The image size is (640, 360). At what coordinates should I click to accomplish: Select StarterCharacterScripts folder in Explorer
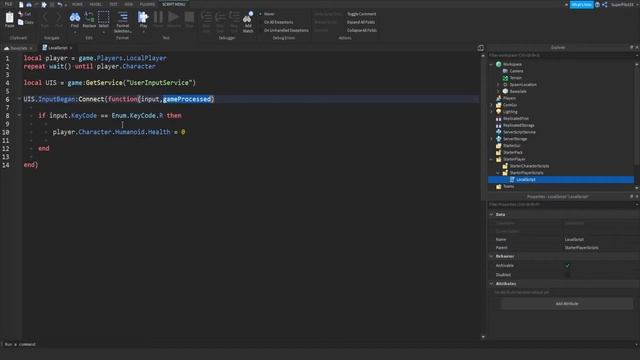[x=529, y=166]
